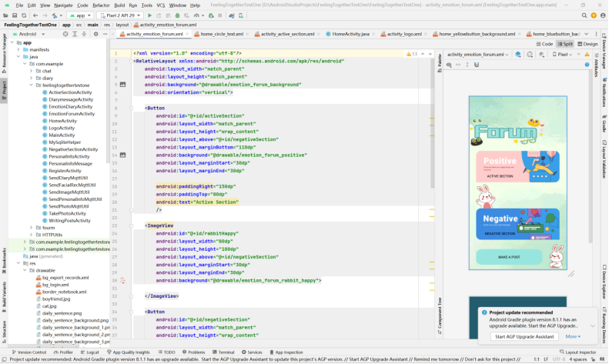Click the Clear constraints icon in design toolbar
Viewport: 609px width, 364px height.
(477, 65)
